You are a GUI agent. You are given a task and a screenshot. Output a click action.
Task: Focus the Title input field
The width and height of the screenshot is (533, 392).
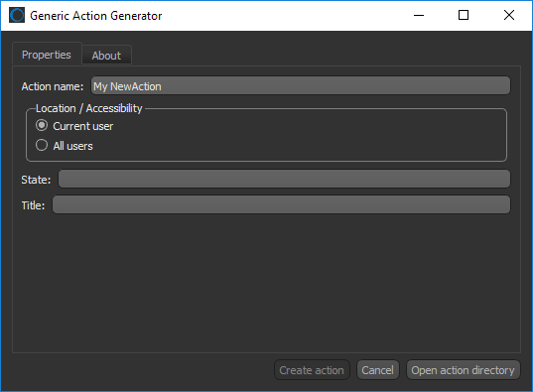point(281,204)
